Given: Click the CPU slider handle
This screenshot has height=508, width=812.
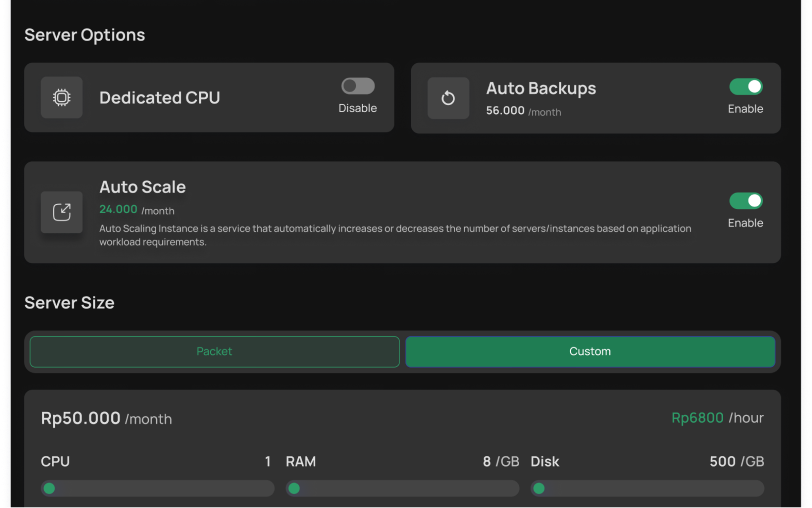Looking at the screenshot, I should pyautogui.click(x=49, y=489).
